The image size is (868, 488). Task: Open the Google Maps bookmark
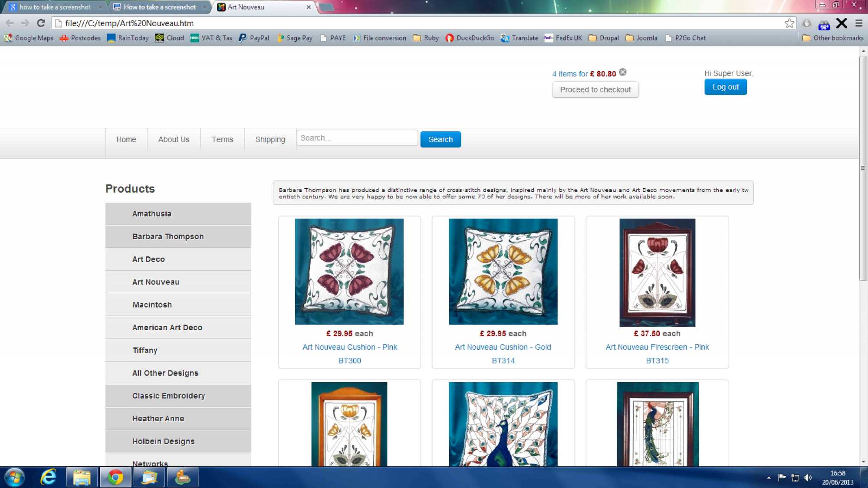29,38
